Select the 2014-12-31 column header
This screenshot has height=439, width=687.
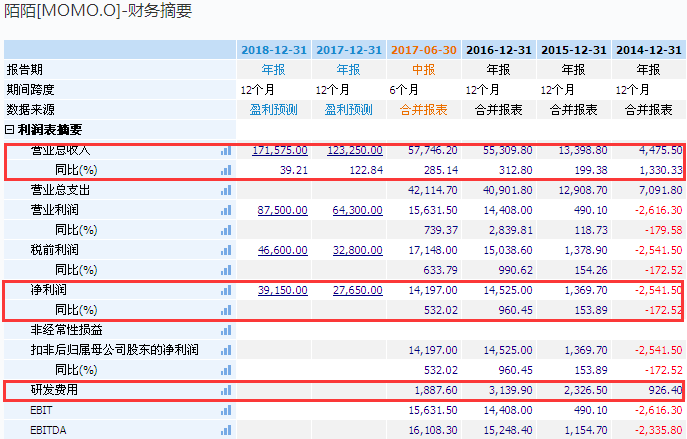(649, 49)
